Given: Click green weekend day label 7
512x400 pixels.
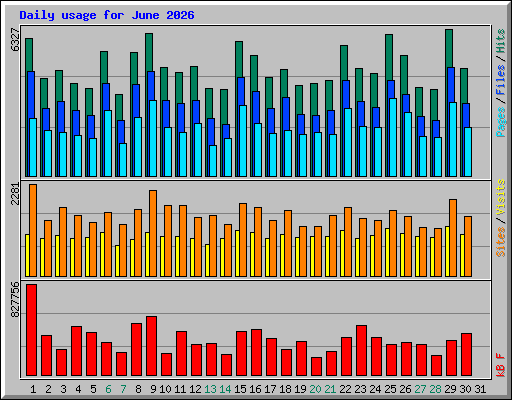Looking at the screenshot, I should 123,389.
